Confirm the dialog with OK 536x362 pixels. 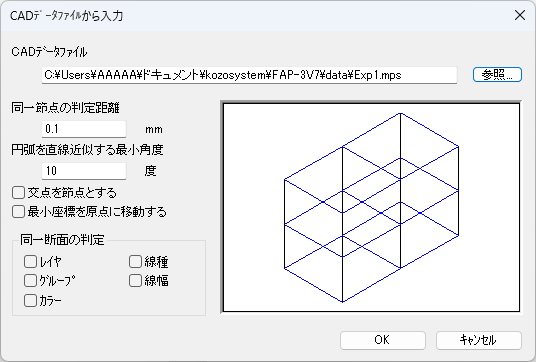coord(383,340)
